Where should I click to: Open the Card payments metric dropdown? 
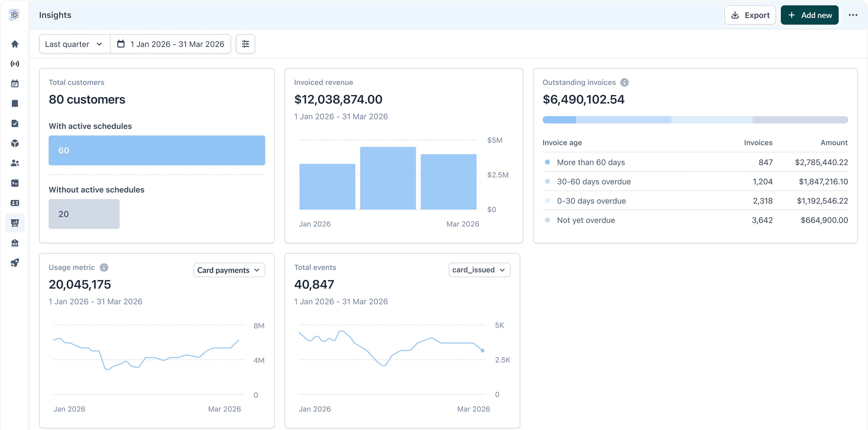tap(229, 270)
